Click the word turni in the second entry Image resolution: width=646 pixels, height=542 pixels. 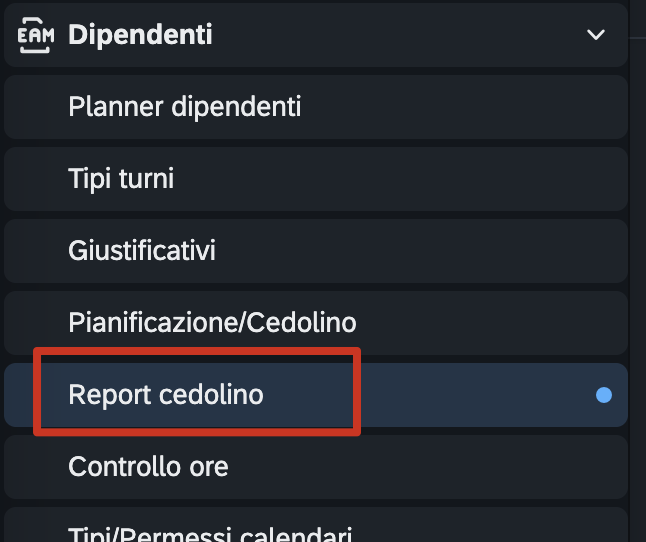(148, 179)
